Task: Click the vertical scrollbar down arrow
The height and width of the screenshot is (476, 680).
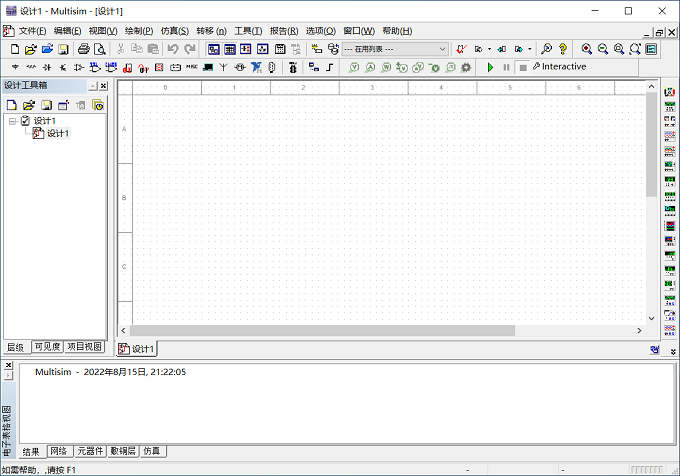Action: [x=651, y=318]
